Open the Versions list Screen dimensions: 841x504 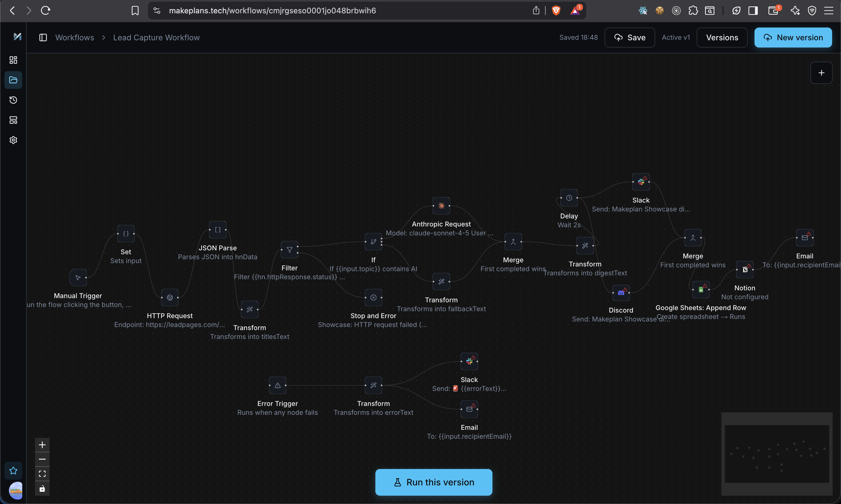coord(722,37)
